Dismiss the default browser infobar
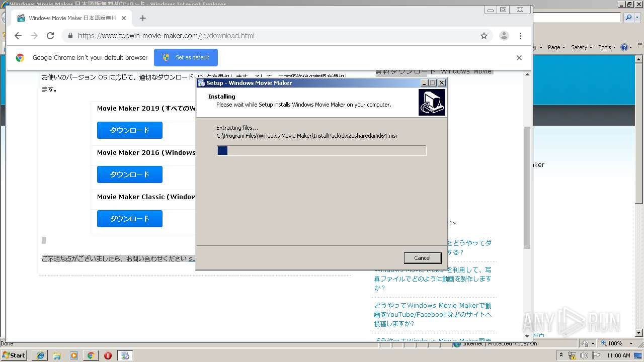Image resolution: width=644 pixels, height=362 pixels. click(x=519, y=57)
